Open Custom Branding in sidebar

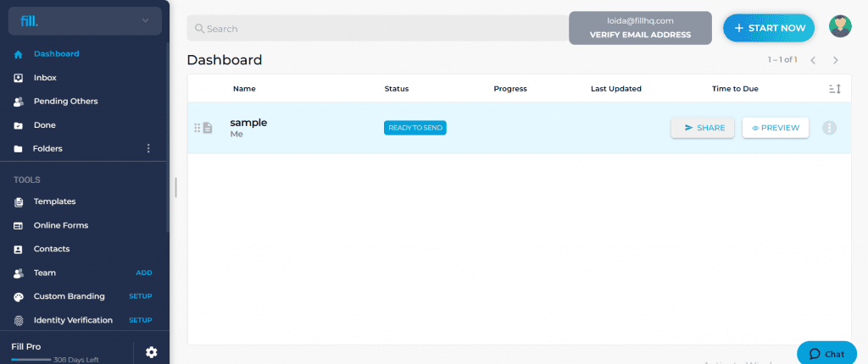tap(70, 296)
